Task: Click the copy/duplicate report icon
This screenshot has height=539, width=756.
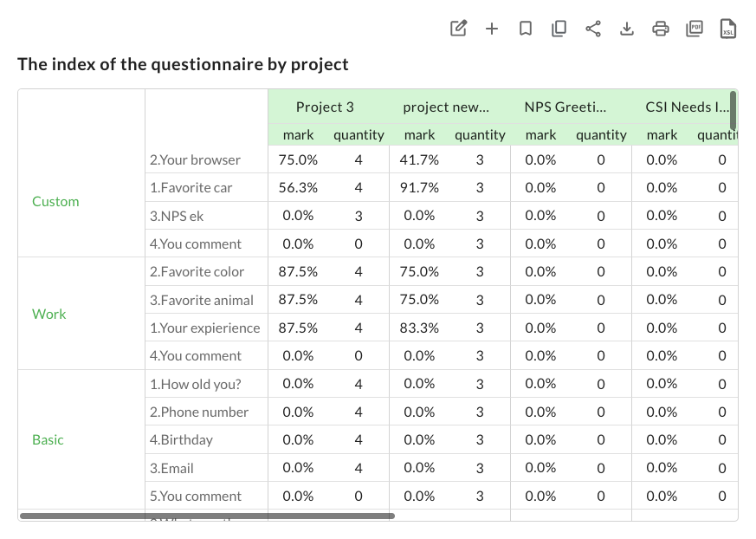Action: click(559, 29)
